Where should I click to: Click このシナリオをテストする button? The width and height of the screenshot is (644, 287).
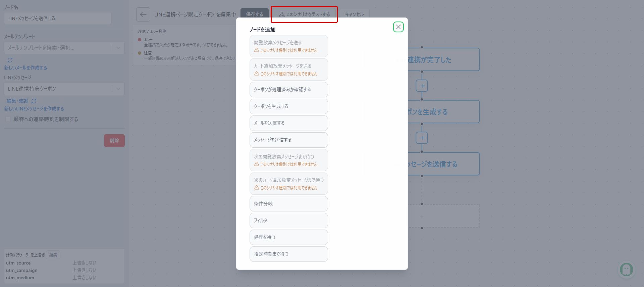pyautogui.click(x=304, y=14)
